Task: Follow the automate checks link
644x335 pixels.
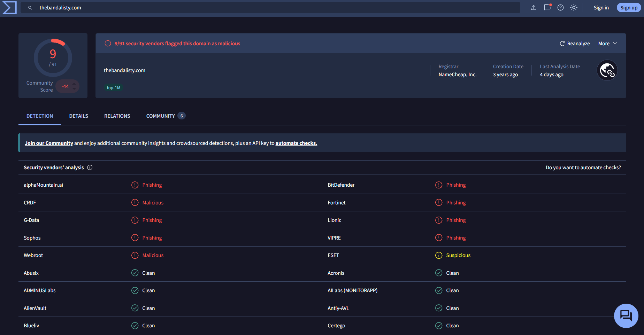Action: 296,143
